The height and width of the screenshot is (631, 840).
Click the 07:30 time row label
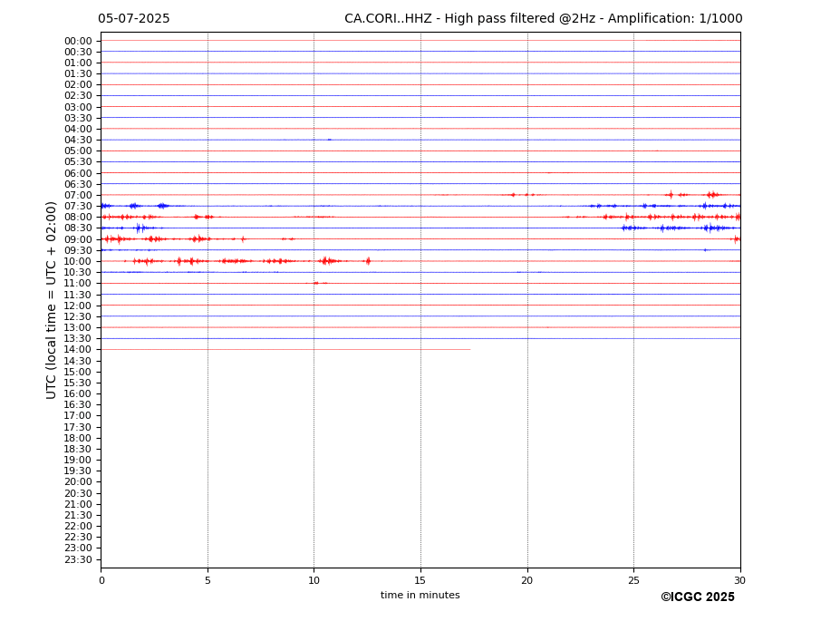[78, 207]
